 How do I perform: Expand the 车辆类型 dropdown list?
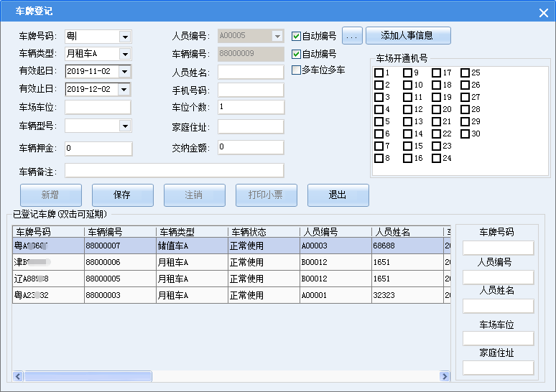(125, 55)
